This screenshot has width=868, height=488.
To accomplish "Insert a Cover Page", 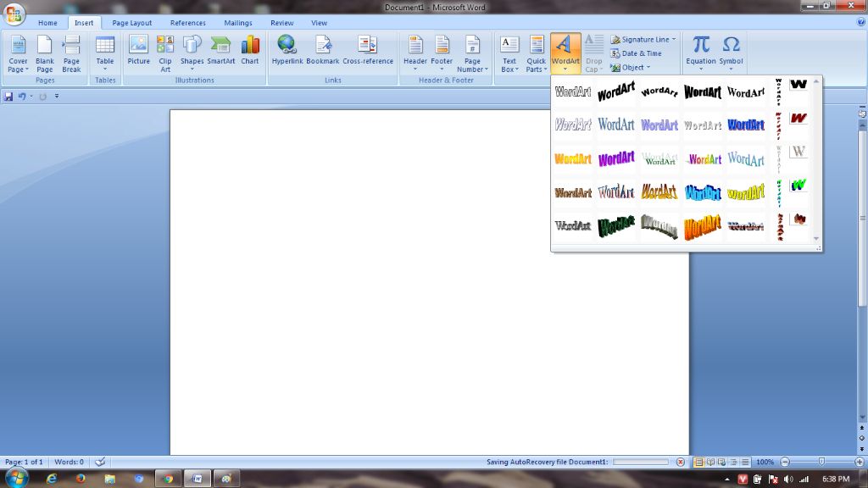I will coord(18,53).
